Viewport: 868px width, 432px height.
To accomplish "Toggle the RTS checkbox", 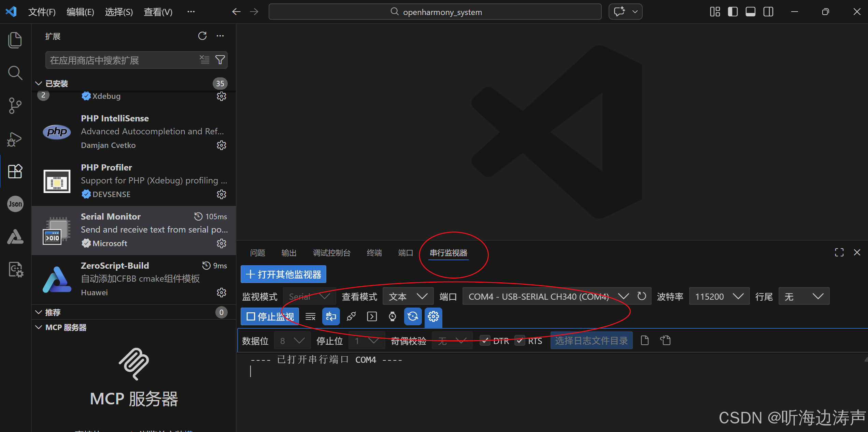I will pos(520,341).
